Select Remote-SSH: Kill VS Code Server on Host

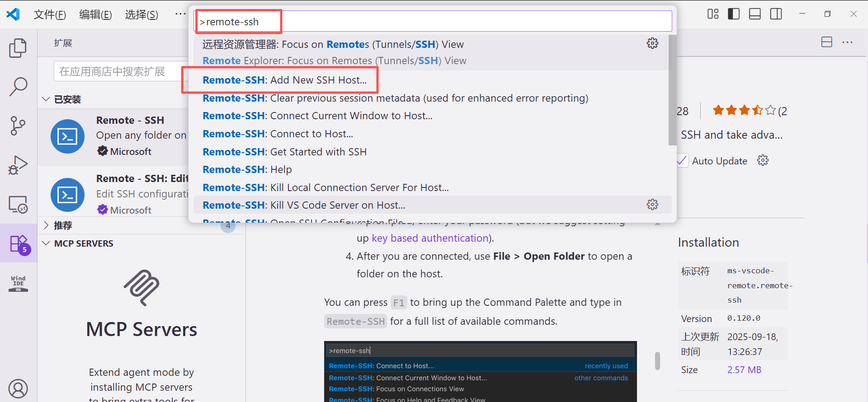pyautogui.click(x=432, y=205)
